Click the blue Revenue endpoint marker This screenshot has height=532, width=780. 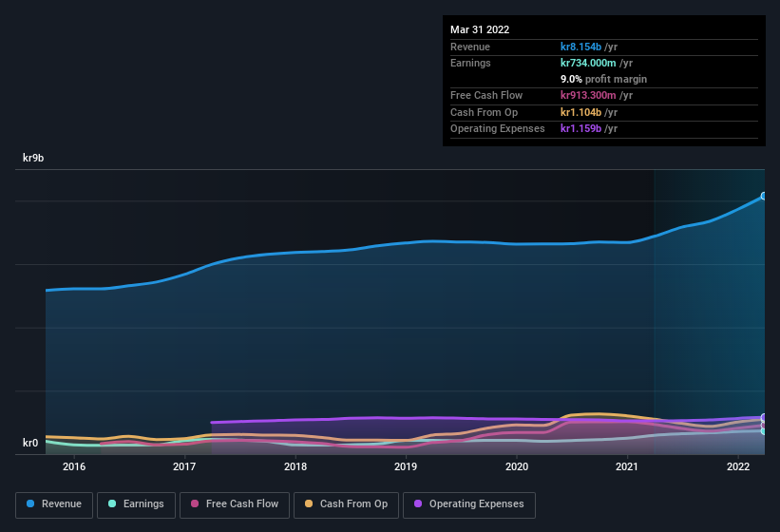tap(763, 196)
